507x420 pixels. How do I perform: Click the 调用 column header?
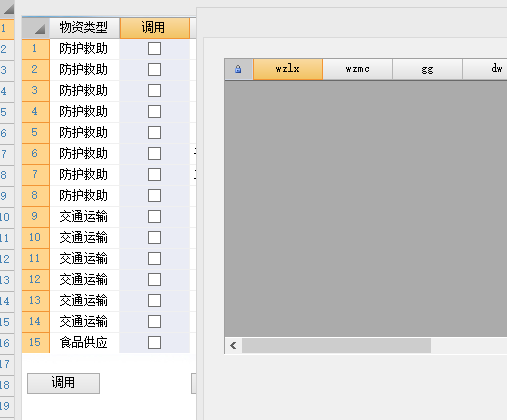click(x=154, y=28)
